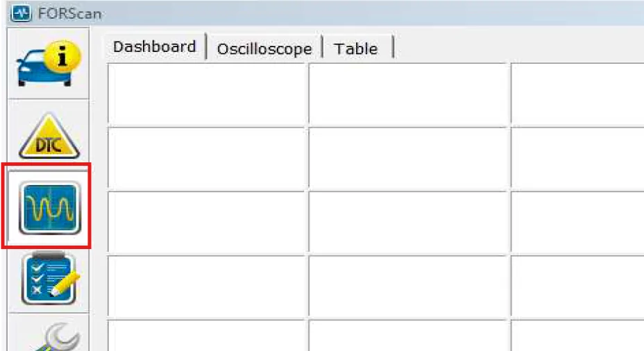Select first-row middle dashboard cell

(408, 94)
